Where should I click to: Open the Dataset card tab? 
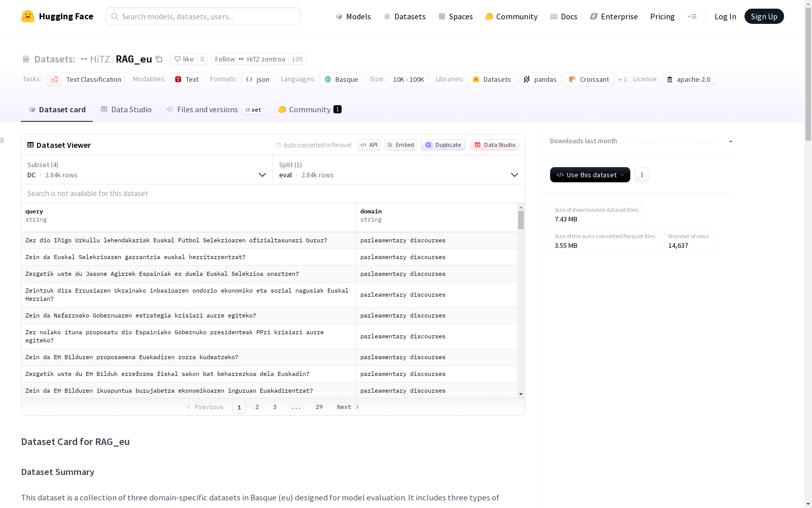pos(57,110)
